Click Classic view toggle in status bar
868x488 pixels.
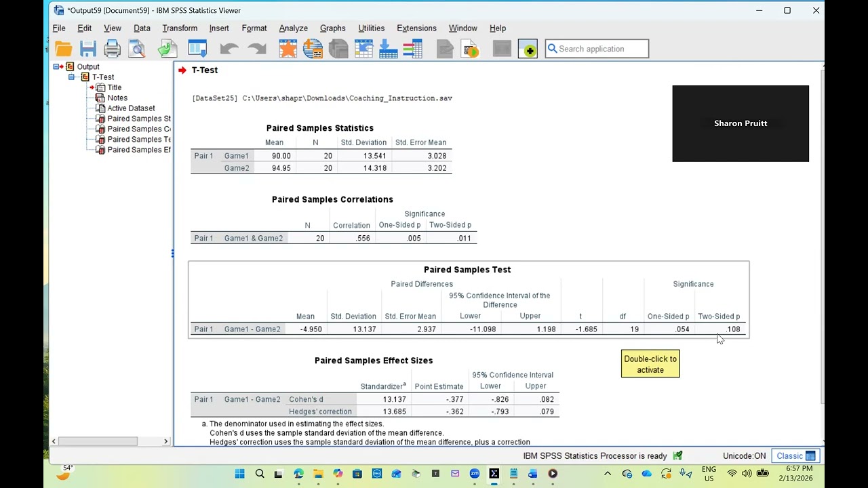coord(797,456)
